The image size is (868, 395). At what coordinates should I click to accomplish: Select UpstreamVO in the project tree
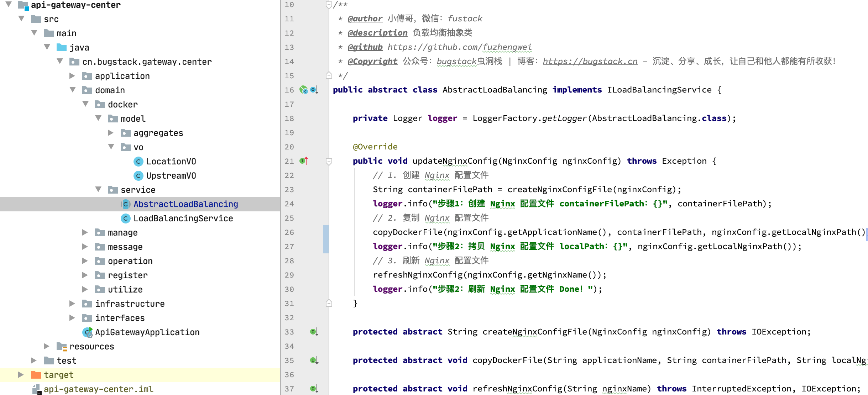click(x=171, y=176)
